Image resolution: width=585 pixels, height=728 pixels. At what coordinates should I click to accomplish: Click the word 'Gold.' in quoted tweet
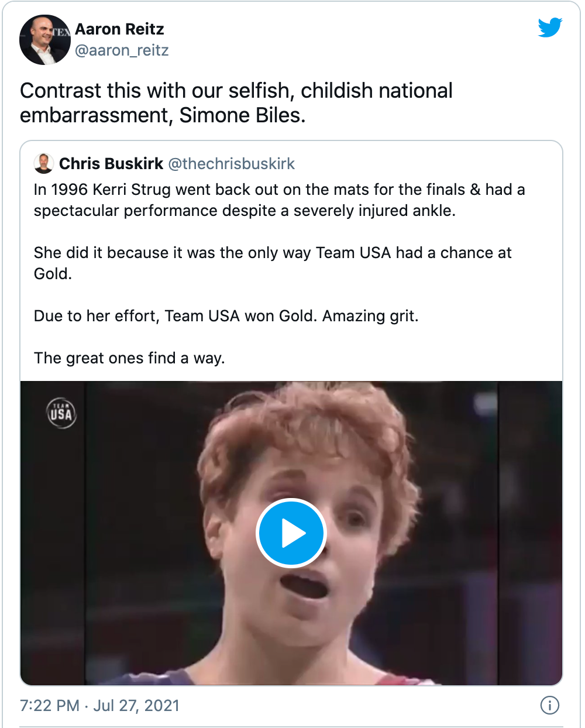53,274
